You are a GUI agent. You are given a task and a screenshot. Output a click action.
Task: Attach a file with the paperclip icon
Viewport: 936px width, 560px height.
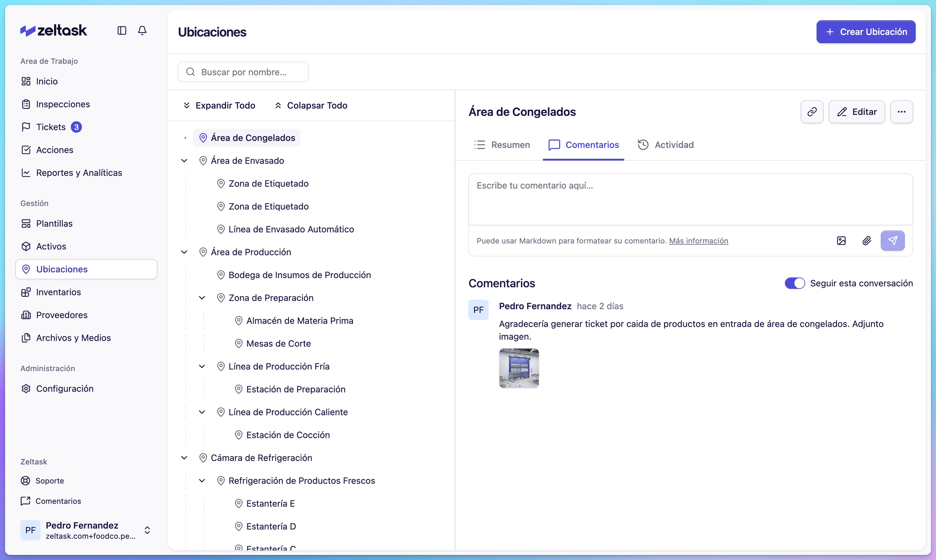[867, 241]
